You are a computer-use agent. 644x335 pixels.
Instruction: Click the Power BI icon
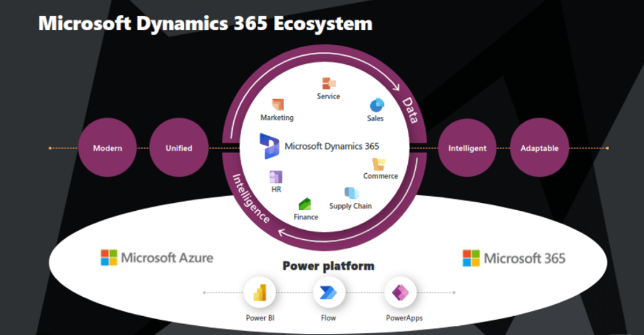pos(260,292)
